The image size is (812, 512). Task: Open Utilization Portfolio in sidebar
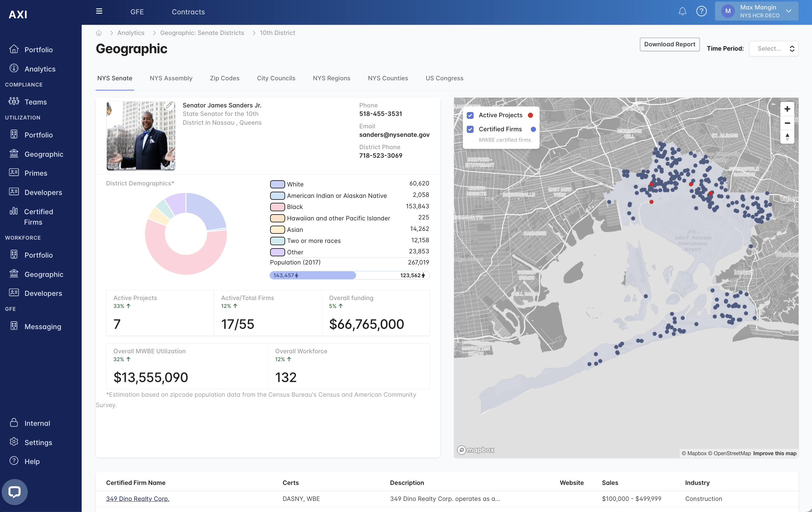(x=39, y=135)
